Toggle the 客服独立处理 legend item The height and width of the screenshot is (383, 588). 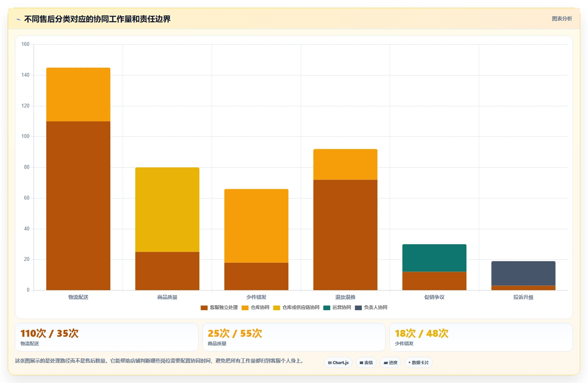click(219, 307)
